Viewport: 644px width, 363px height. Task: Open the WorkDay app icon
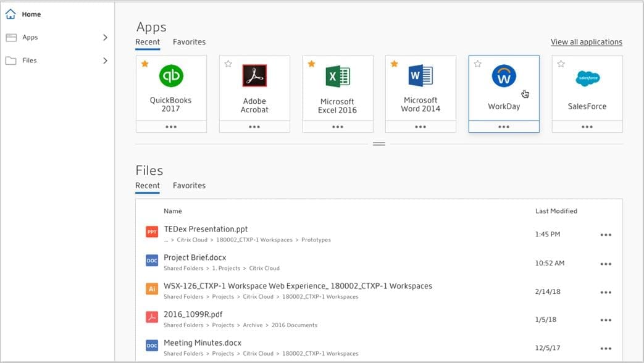[504, 76]
